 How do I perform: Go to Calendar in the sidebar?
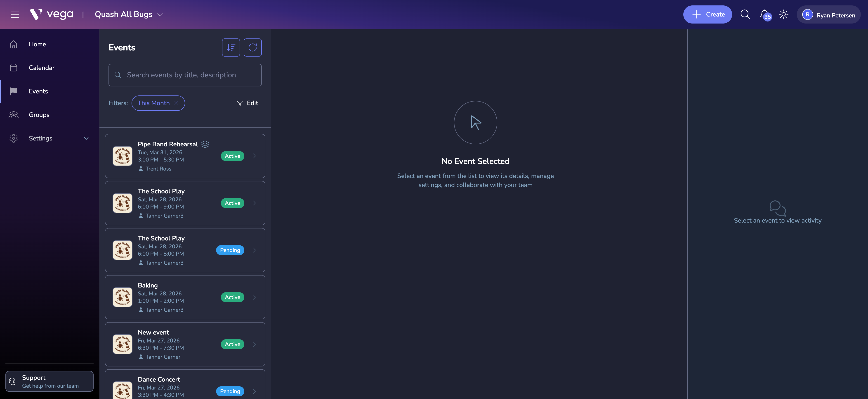[41, 68]
